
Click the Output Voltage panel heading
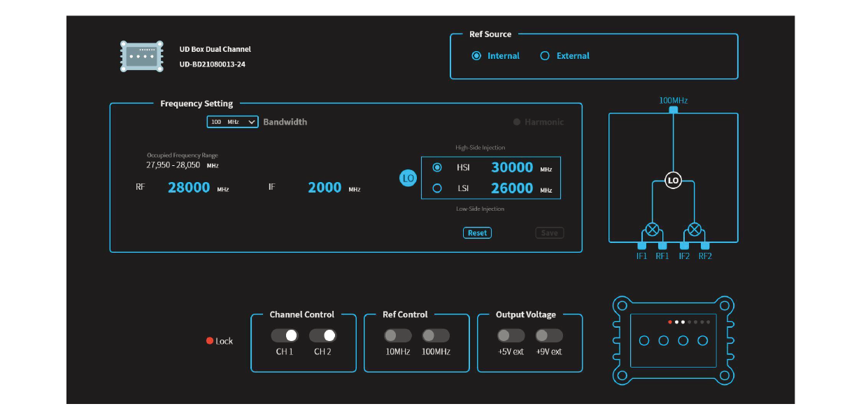[525, 314]
